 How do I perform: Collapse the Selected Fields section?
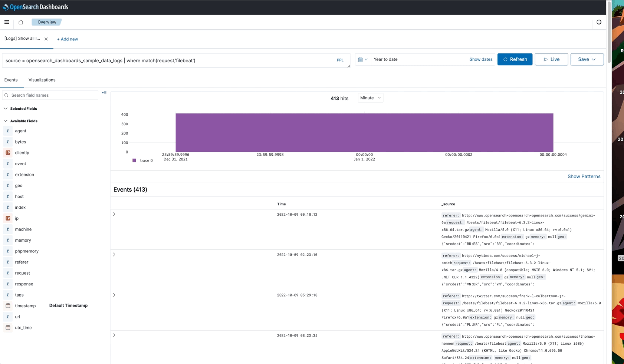[6, 109]
